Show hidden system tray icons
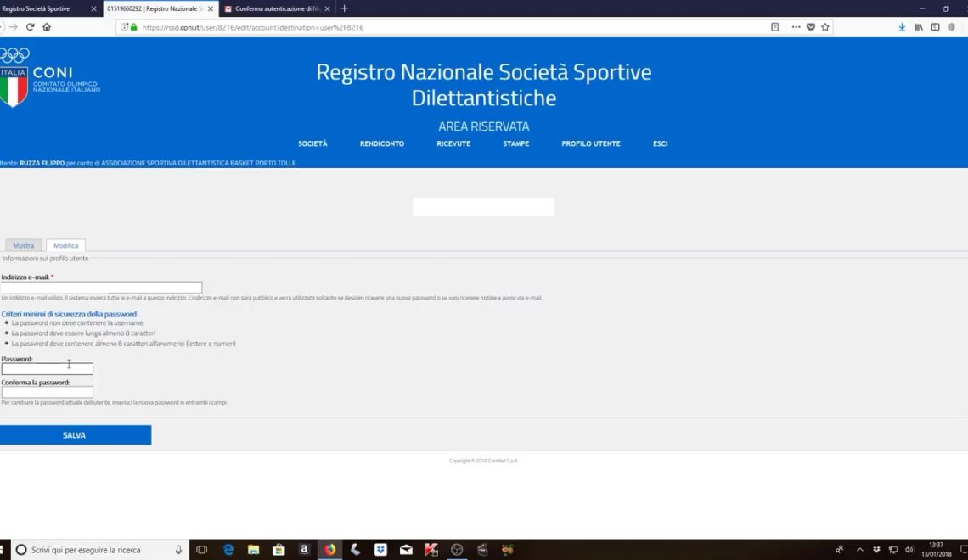 tap(859, 550)
